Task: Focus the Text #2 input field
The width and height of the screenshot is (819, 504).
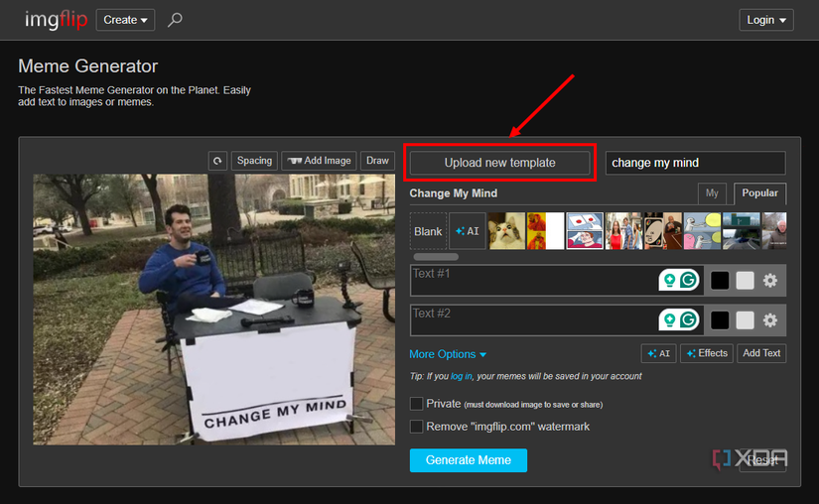Action: [x=556, y=320]
